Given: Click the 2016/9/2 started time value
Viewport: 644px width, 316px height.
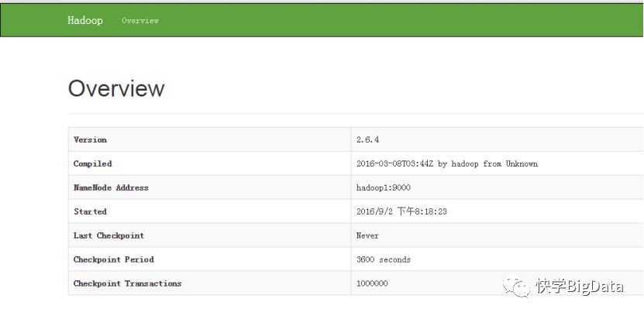Looking at the screenshot, I should coord(401,211).
